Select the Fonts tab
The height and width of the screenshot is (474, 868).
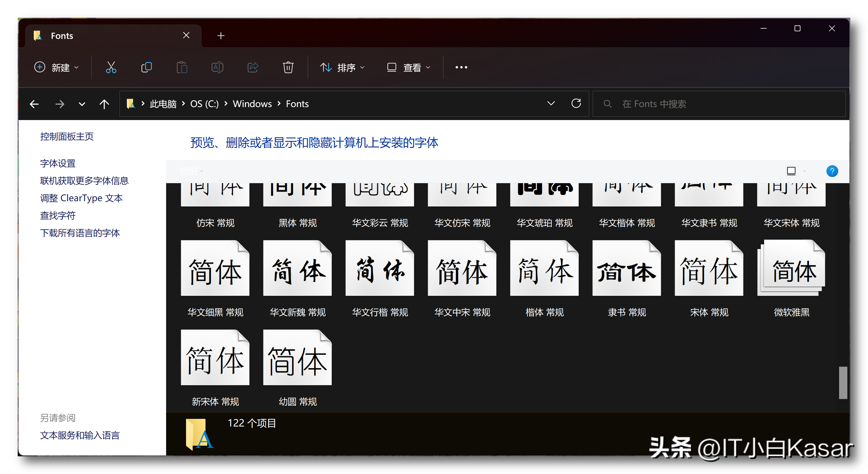[x=114, y=36]
